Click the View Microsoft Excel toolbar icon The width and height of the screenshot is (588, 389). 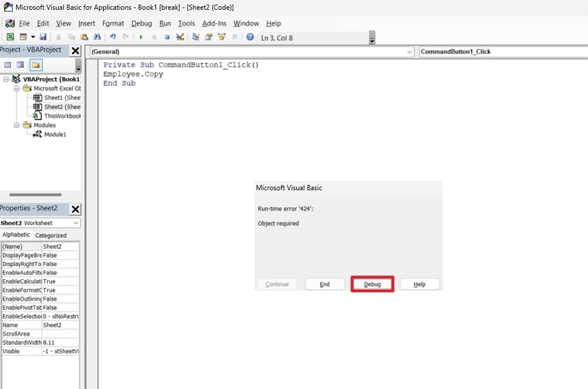(x=10, y=37)
